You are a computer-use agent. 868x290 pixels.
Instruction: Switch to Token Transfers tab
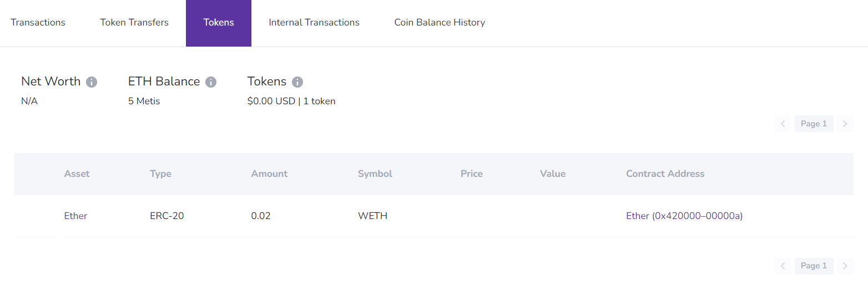(134, 23)
